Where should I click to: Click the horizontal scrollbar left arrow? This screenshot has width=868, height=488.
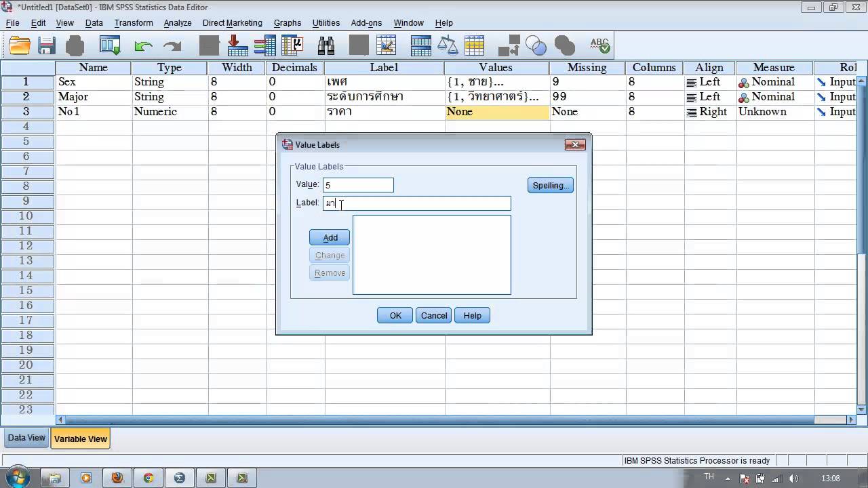pyautogui.click(x=60, y=420)
